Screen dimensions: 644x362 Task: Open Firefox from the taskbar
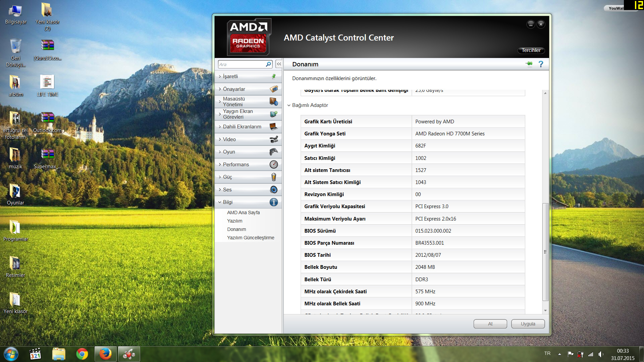(105, 354)
